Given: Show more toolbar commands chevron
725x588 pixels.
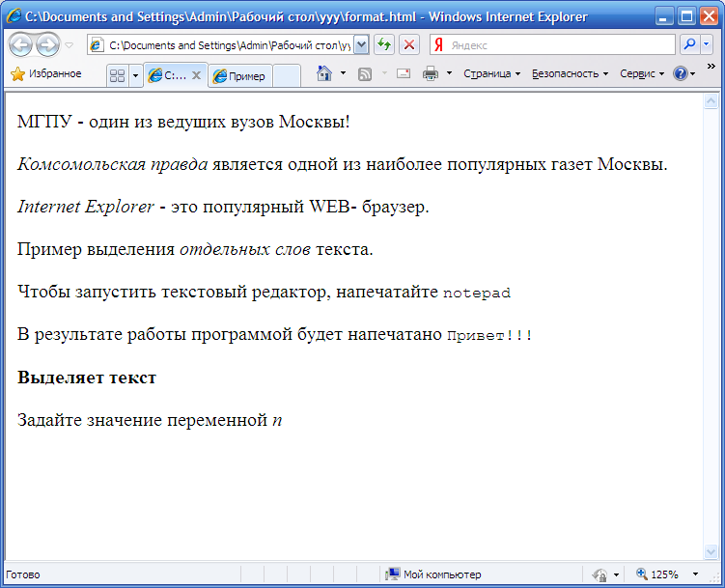Looking at the screenshot, I should point(711,67).
